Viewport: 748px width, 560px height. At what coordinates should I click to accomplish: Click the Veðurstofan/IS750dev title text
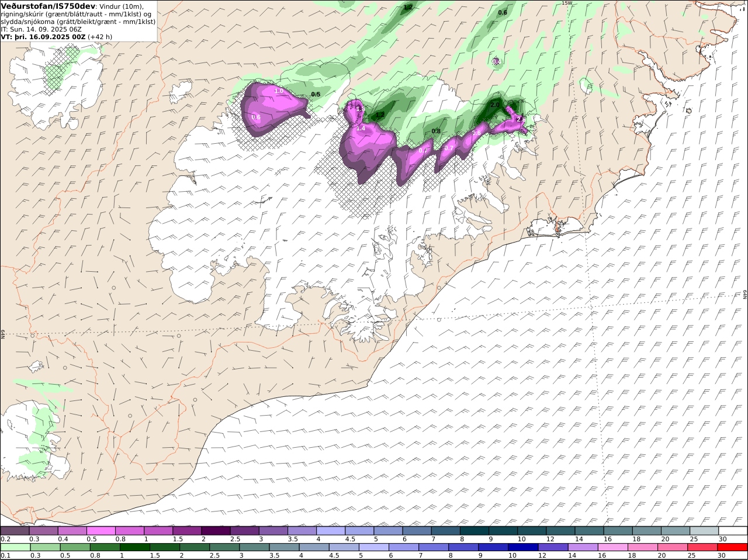(48, 6)
